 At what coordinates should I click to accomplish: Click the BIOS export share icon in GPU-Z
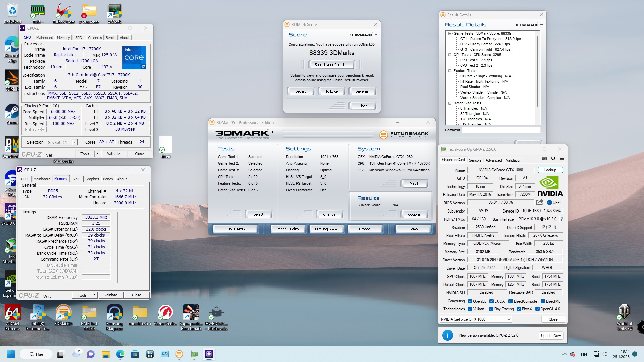(540, 202)
